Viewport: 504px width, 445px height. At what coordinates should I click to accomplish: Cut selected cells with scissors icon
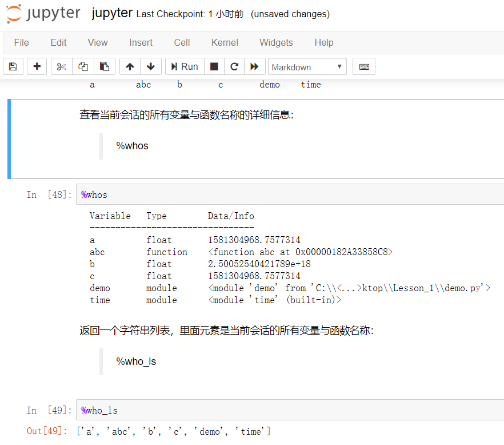pyautogui.click(x=61, y=66)
